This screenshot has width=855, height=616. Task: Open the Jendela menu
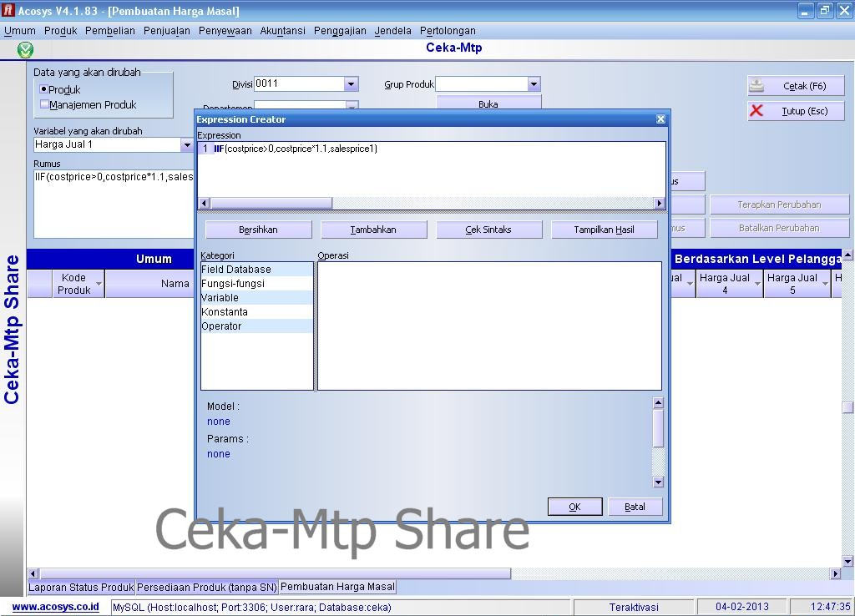[392, 31]
